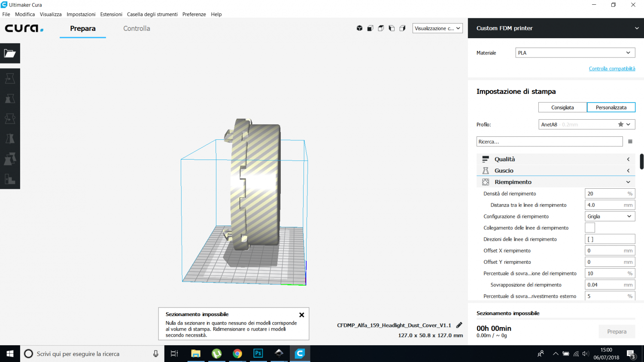This screenshot has width=644, height=362.
Task: Close the Sezionamento impossibile notification
Action: (x=302, y=315)
